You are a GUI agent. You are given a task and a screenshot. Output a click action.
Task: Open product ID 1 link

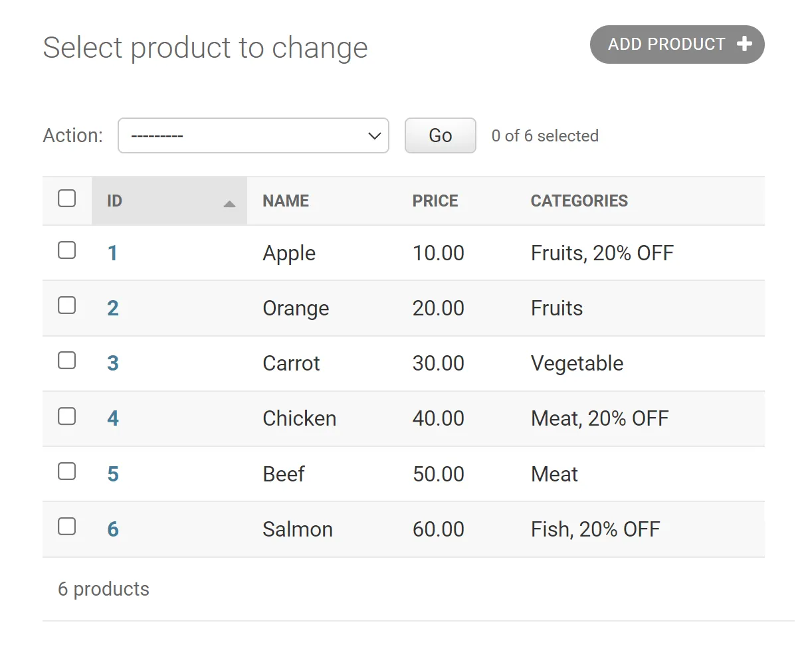[x=113, y=253]
